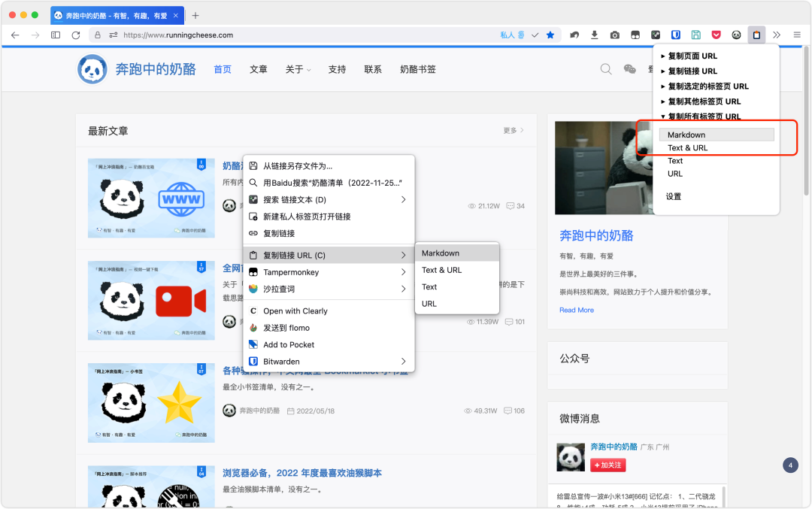The image size is (812, 509).
Task: Open the 首页 navigation item
Action: [x=223, y=69]
